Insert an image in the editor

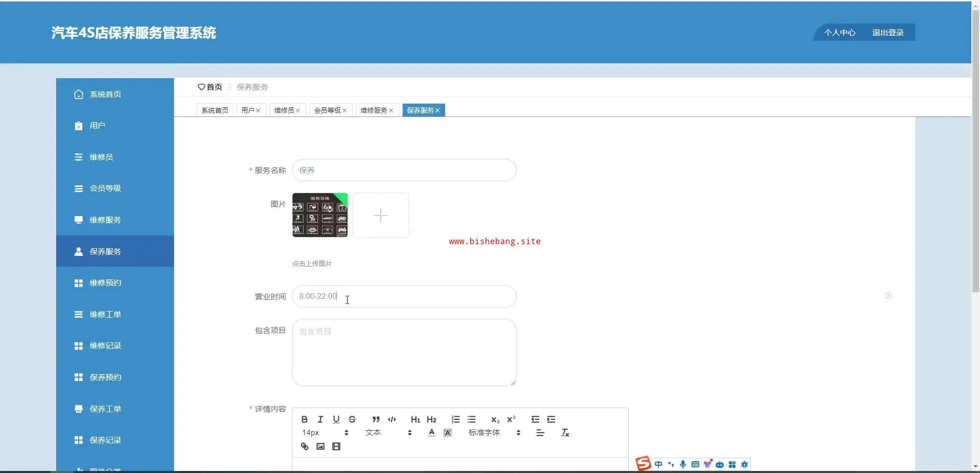pyautogui.click(x=320, y=446)
